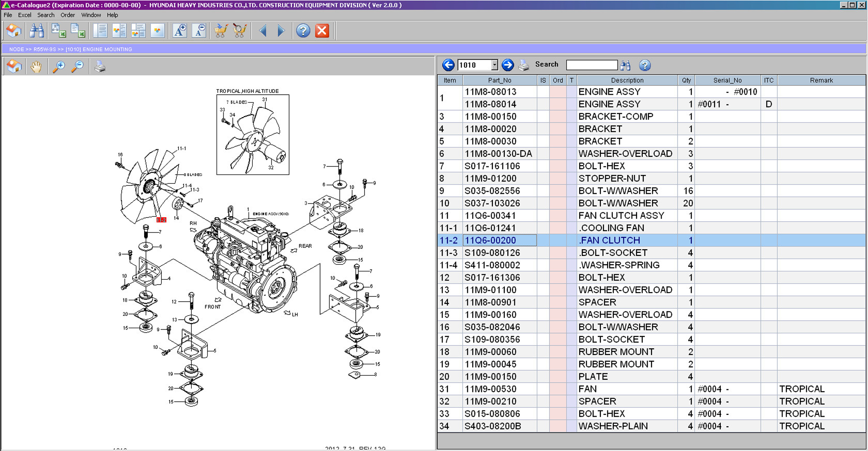Click the Description column header
The image size is (868, 451).
coord(627,80)
